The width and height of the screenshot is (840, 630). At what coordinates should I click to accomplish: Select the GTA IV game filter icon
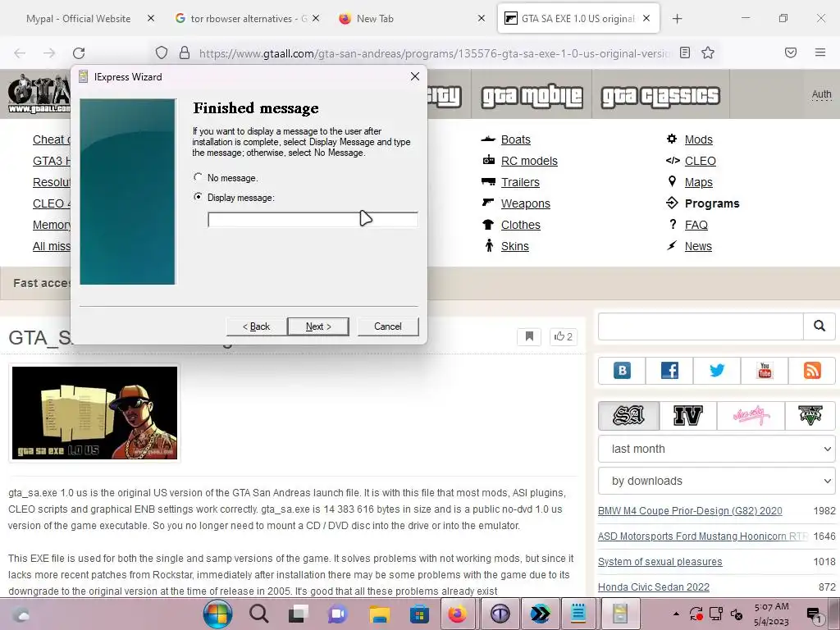[688, 416]
